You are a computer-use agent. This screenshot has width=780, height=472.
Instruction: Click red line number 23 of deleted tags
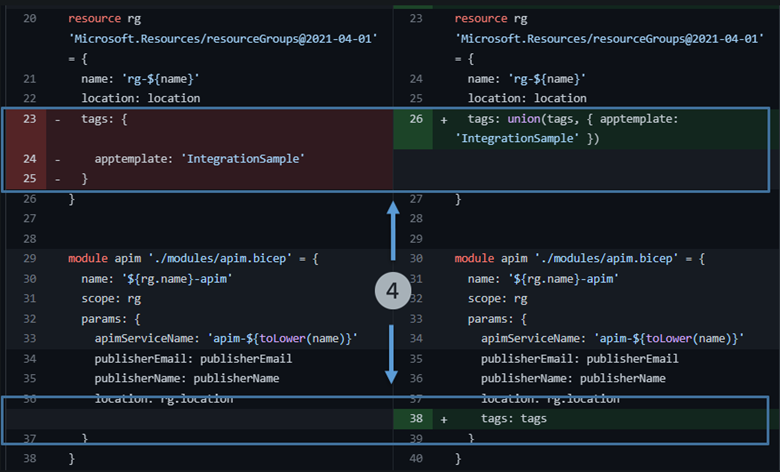pos(29,119)
